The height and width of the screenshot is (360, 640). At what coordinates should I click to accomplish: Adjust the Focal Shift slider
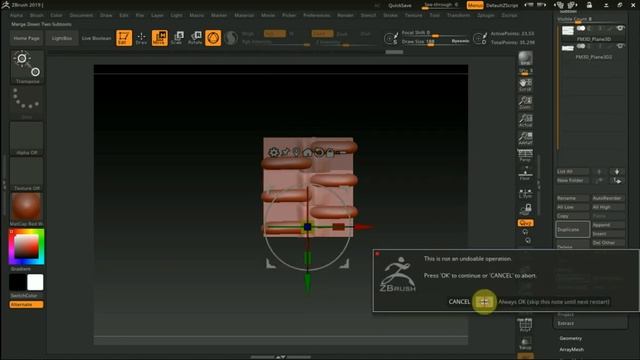click(x=435, y=33)
